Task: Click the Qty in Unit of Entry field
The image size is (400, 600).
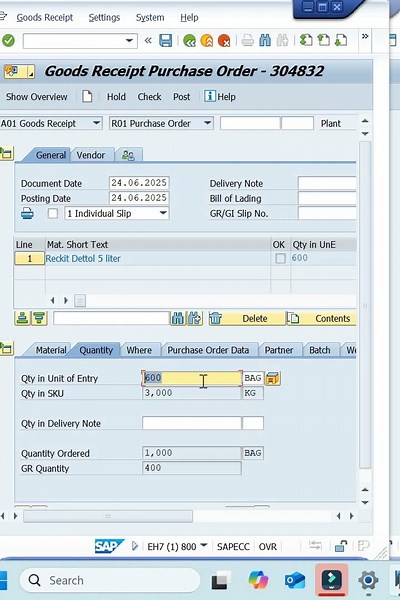Action: (x=192, y=378)
